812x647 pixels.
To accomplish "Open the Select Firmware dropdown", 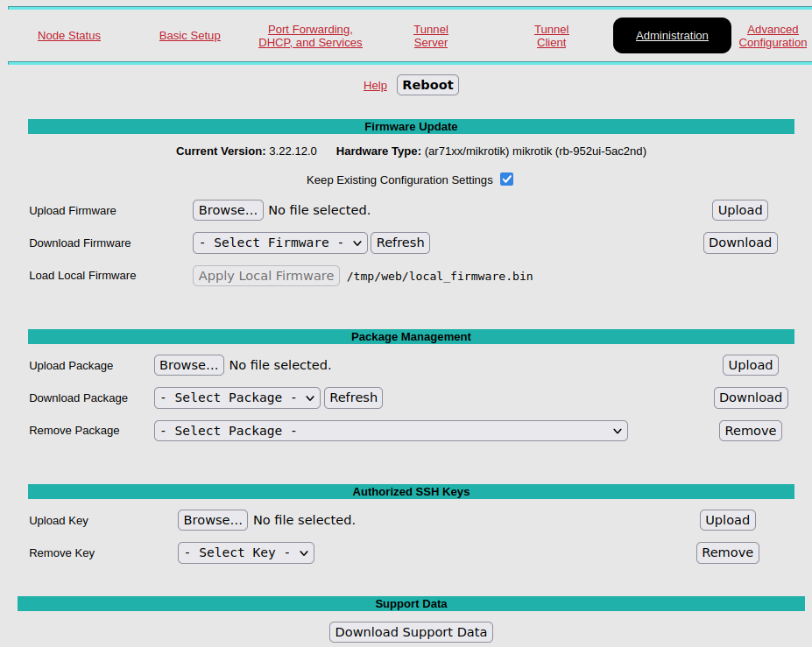I will tap(279, 243).
